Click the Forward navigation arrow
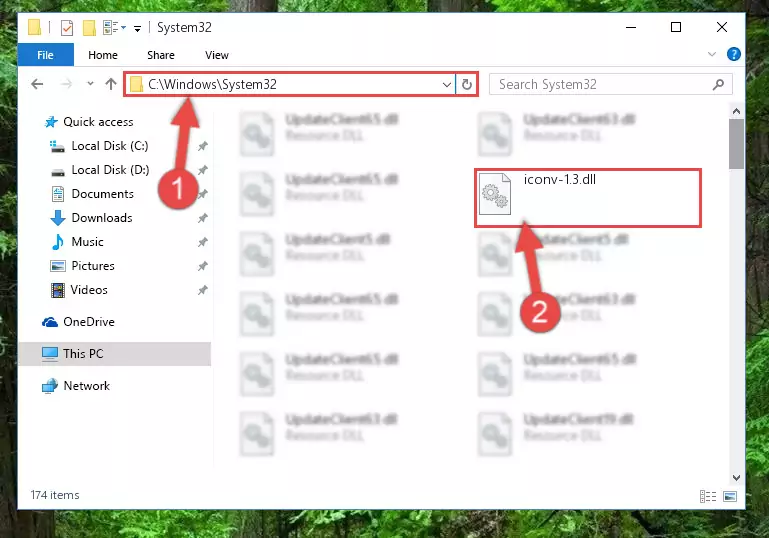This screenshot has width=769, height=538. point(66,84)
